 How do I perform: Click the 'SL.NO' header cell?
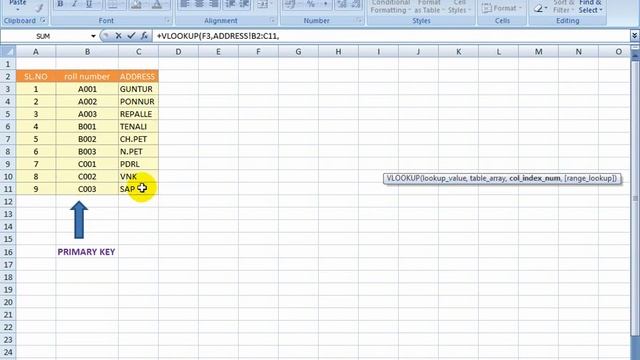36,76
